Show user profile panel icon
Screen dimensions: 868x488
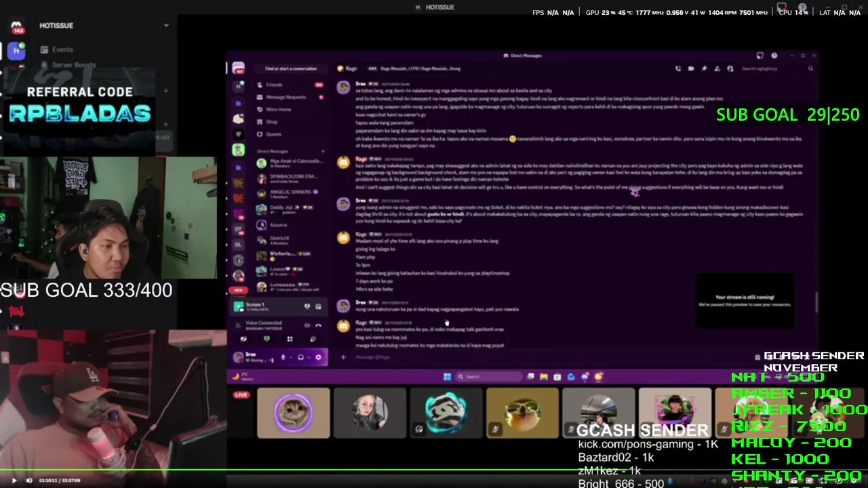[730, 68]
